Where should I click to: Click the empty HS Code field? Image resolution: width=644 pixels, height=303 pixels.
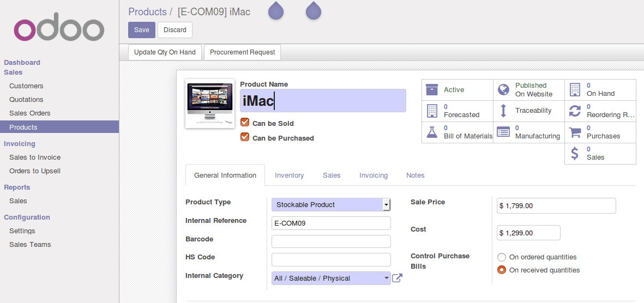coord(331,259)
